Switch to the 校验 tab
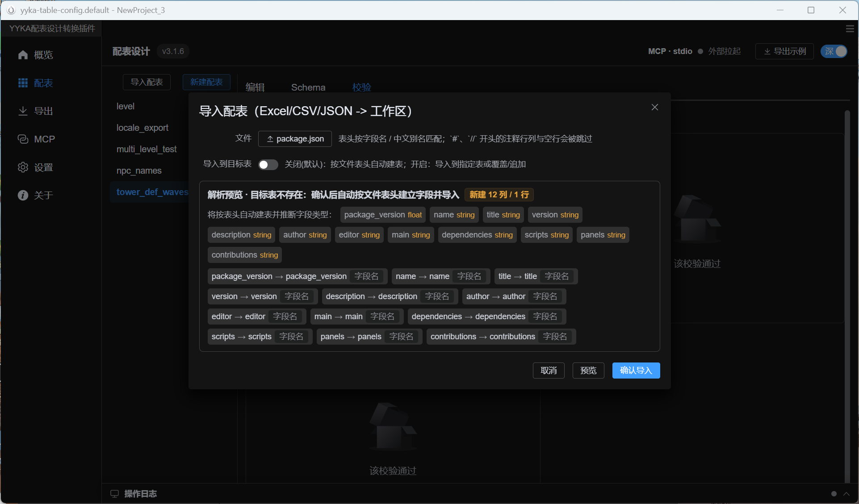859x504 pixels. 361,87
